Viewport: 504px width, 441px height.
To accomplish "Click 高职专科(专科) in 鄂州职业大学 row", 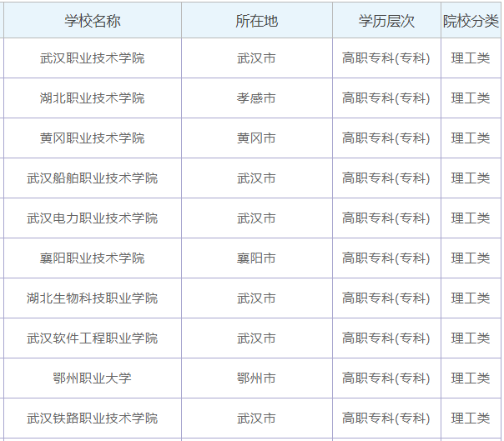I will (386, 378).
